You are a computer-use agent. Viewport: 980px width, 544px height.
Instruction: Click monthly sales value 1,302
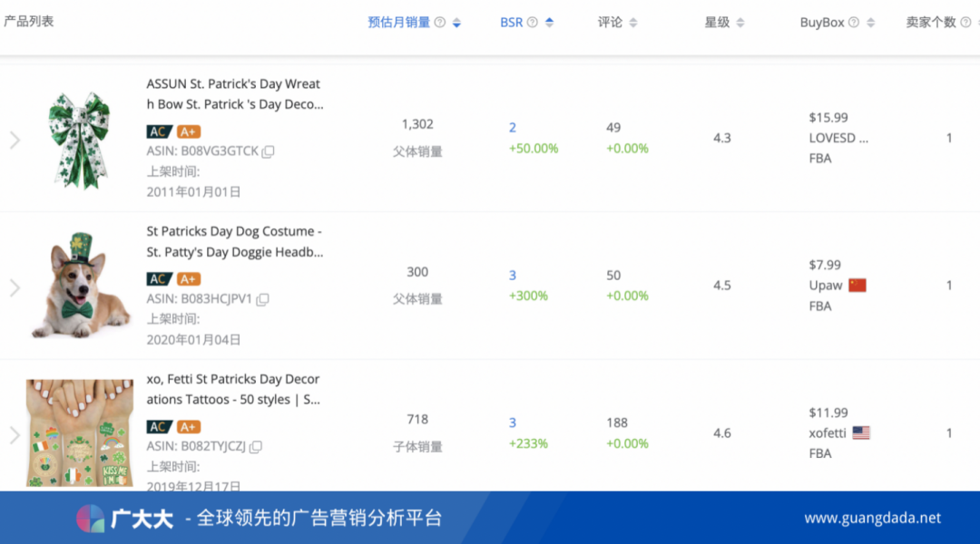tap(417, 124)
